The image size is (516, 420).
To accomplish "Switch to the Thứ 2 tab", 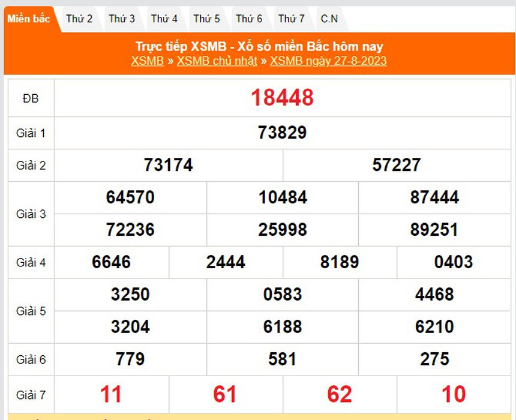I will coord(79,19).
